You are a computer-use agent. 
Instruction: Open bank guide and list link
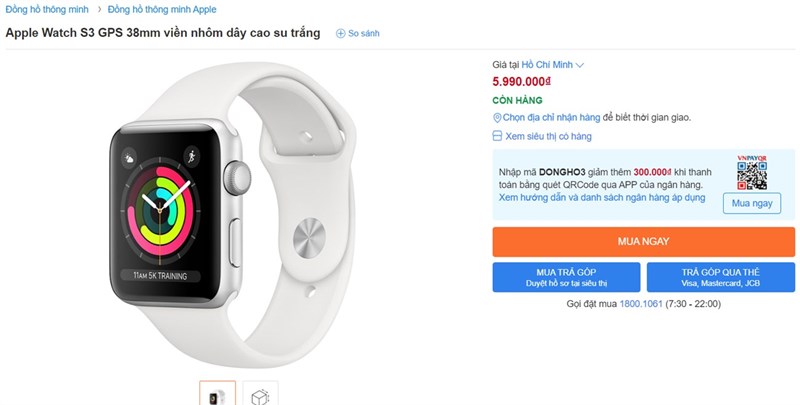602,198
